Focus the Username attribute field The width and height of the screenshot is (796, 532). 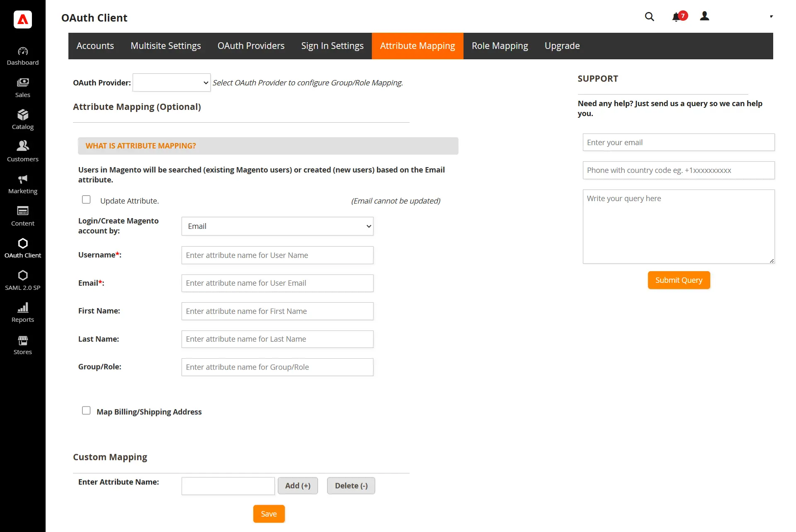[277, 255]
